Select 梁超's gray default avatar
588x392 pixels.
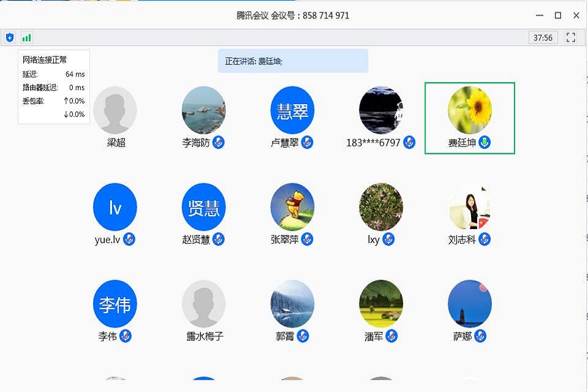pos(115,110)
